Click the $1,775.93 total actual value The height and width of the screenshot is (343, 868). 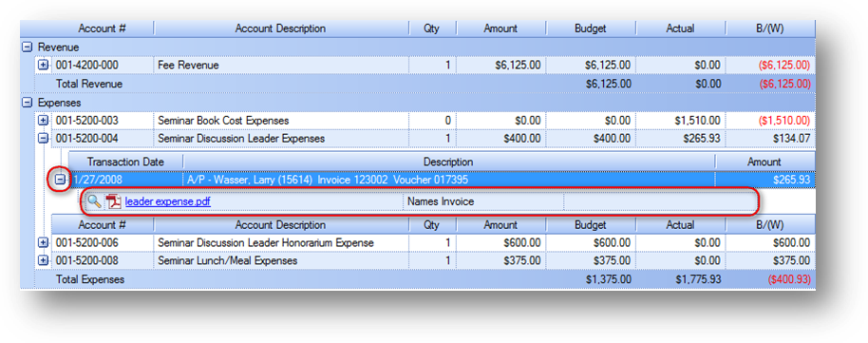pos(697,279)
